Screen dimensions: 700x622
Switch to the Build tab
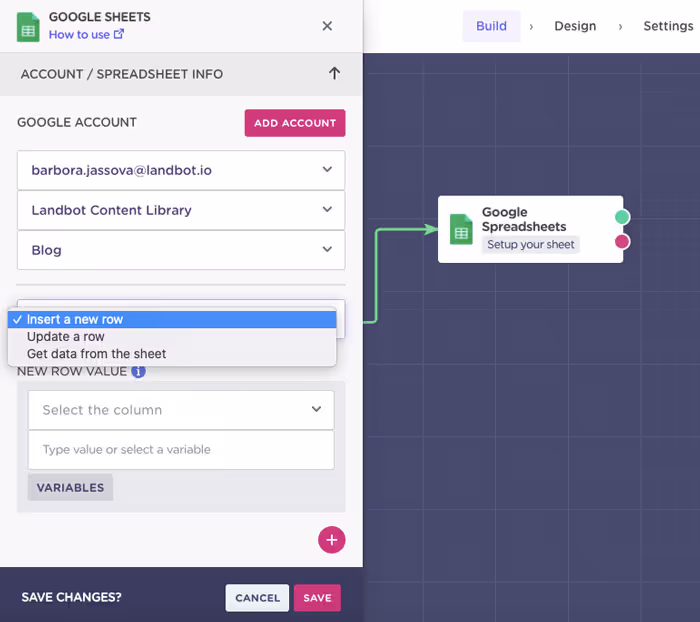tap(491, 26)
